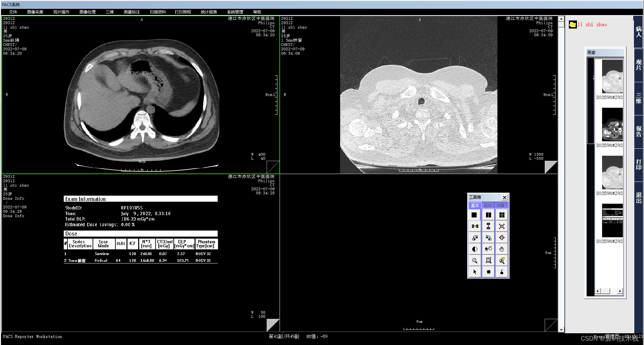
Task: Click the HU值: -69 status bar reading
Action: pyautogui.click(x=317, y=336)
